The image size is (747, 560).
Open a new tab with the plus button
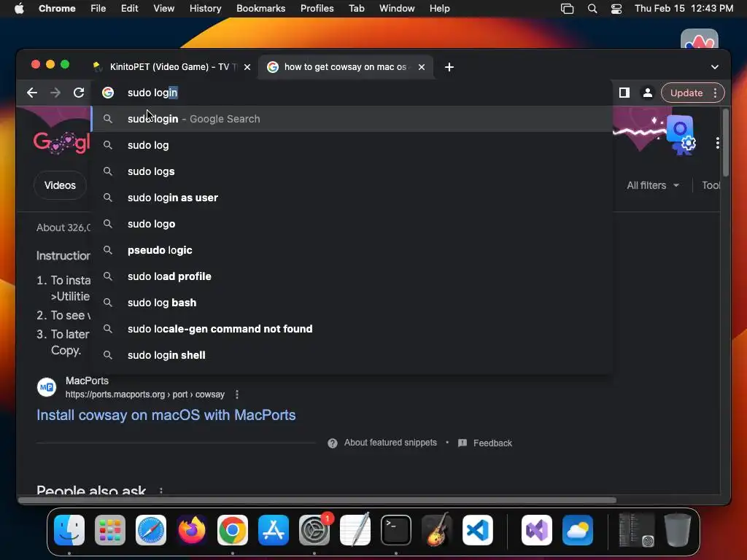(x=449, y=67)
